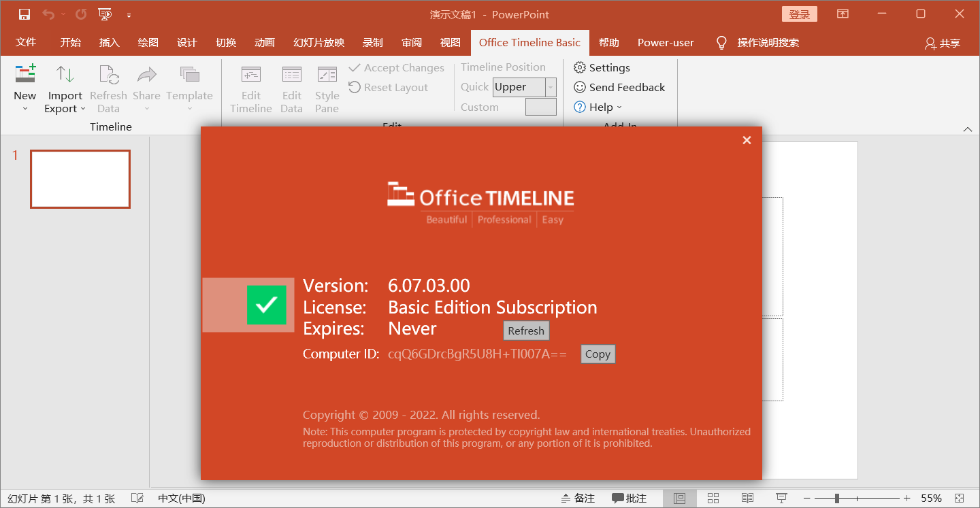980x508 pixels.
Task: Switch to the 切换 tab
Action: (x=225, y=42)
